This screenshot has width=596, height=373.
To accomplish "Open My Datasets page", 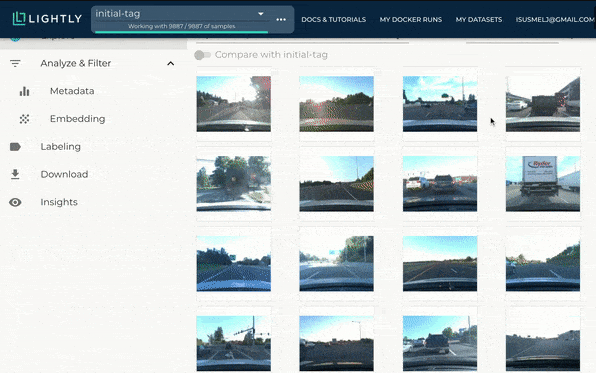I will point(479,19).
